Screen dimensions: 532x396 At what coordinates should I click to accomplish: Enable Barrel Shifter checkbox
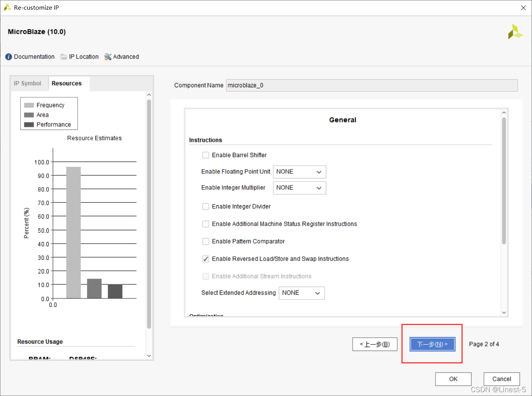tap(206, 155)
